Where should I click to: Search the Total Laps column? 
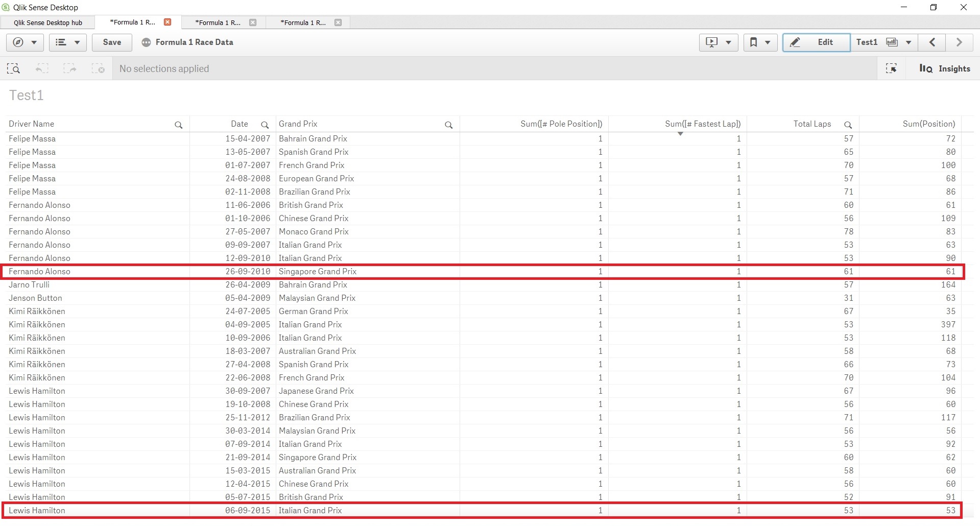coord(848,125)
